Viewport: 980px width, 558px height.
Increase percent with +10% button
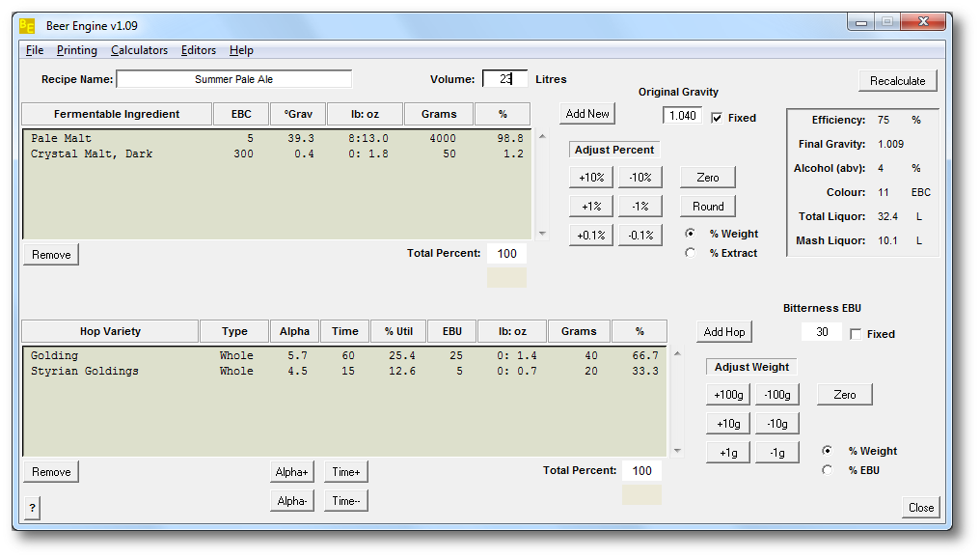tap(591, 178)
